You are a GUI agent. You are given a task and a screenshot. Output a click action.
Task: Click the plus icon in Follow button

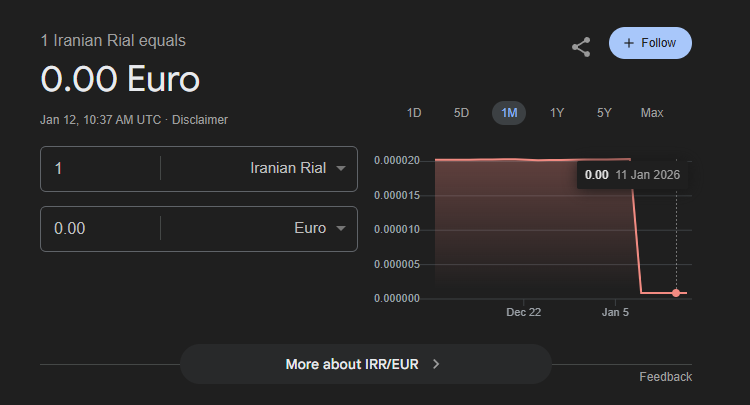click(629, 43)
